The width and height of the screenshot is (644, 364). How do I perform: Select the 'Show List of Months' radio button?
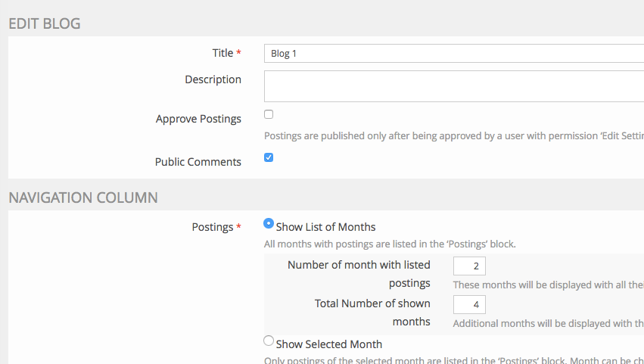point(269,224)
